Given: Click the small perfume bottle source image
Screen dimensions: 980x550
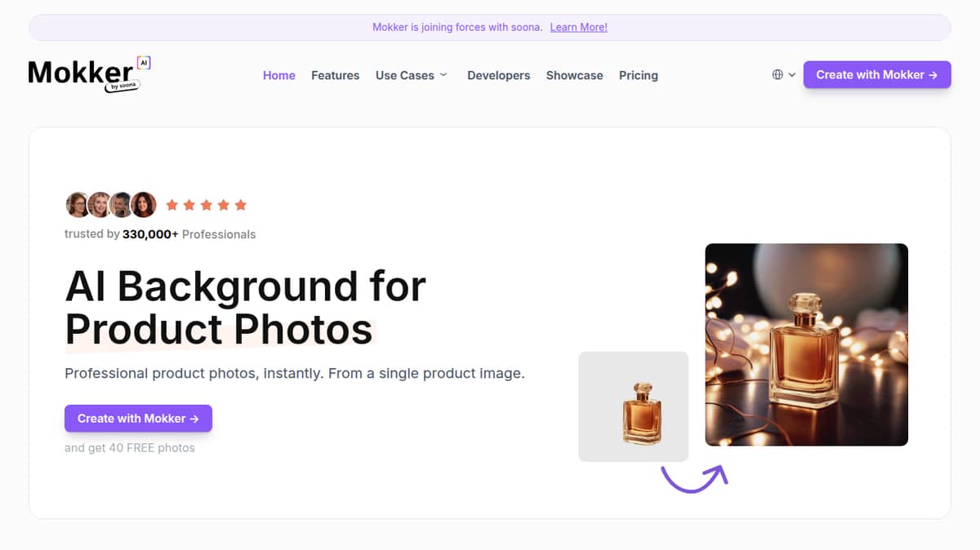Looking at the screenshot, I should pyautogui.click(x=634, y=406).
